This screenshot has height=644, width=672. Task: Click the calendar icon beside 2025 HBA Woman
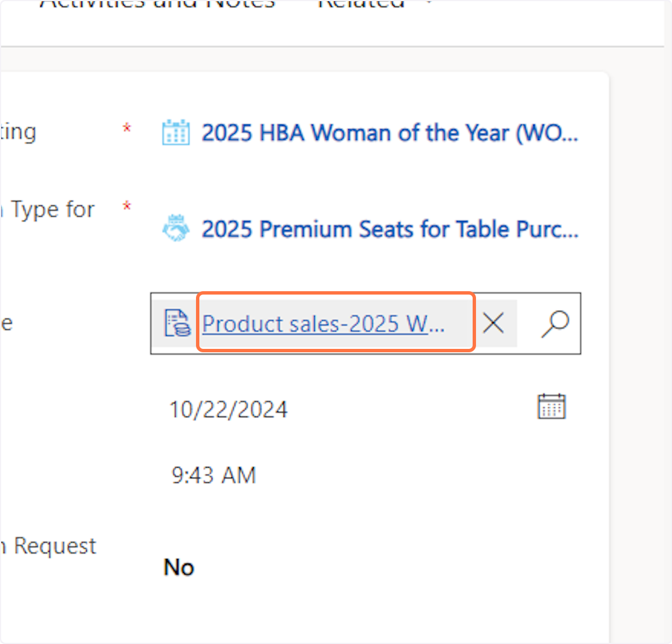[176, 133]
